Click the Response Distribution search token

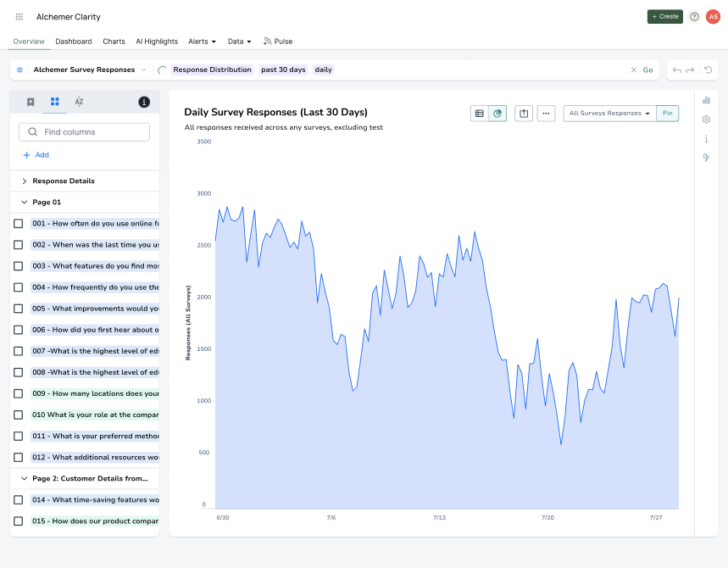pos(212,70)
